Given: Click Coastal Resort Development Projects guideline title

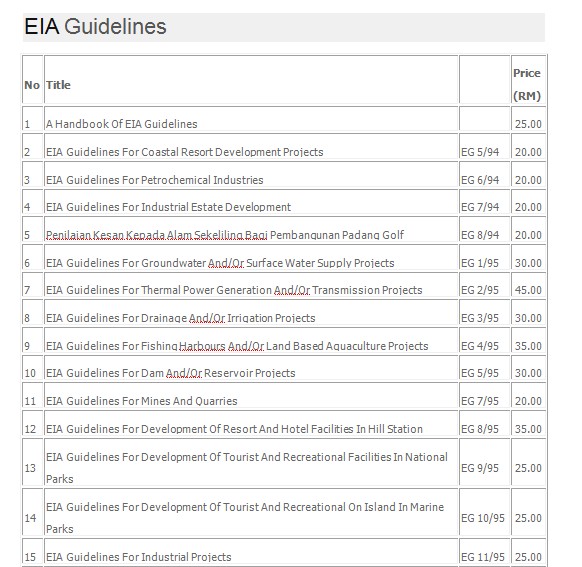Looking at the screenshot, I should (x=184, y=152).
